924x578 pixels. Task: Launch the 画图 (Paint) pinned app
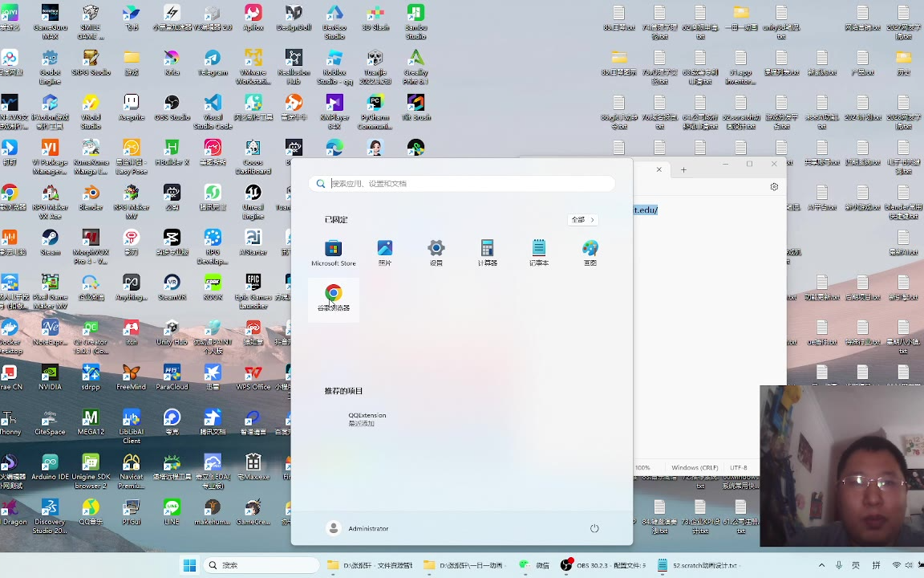[590, 253]
